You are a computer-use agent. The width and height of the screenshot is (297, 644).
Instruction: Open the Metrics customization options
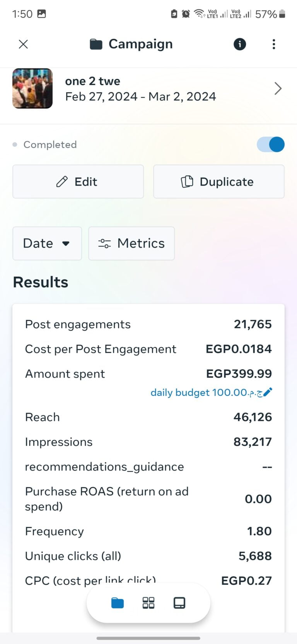point(131,243)
